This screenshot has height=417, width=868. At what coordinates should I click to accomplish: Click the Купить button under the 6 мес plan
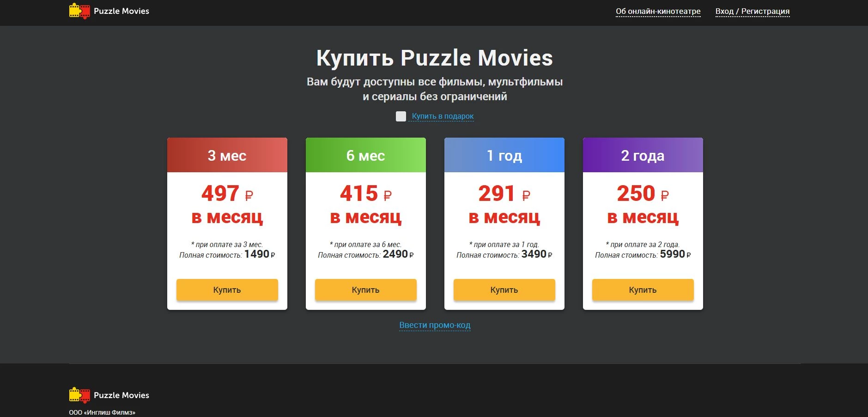pyautogui.click(x=365, y=290)
